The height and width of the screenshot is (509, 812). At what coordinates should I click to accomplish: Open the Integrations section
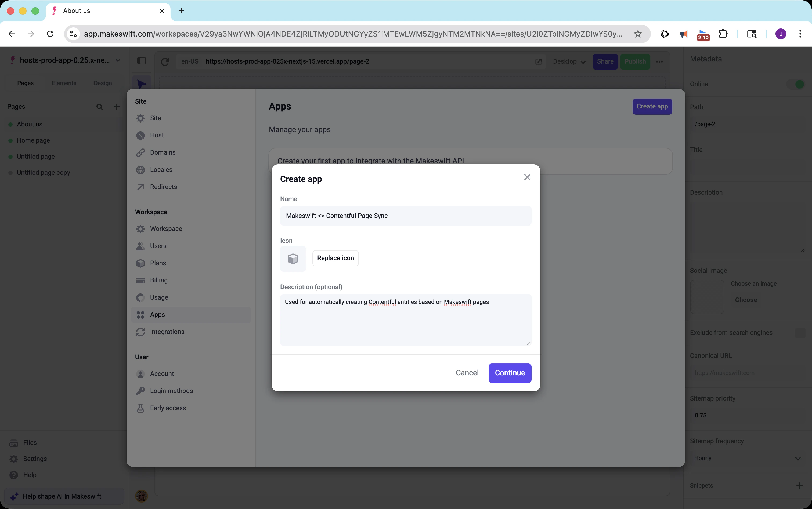tap(167, 332)
